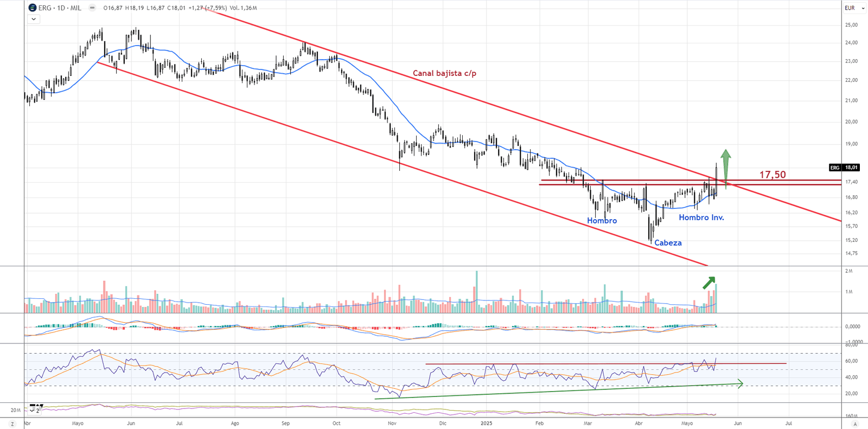Open the EUR currency dropdown
The height and width of the screenshot is (429, 868).
click(x=854, y=8)
